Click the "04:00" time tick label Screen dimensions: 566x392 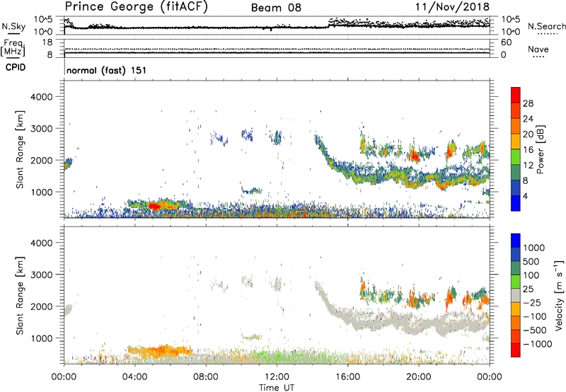point(134,377)
